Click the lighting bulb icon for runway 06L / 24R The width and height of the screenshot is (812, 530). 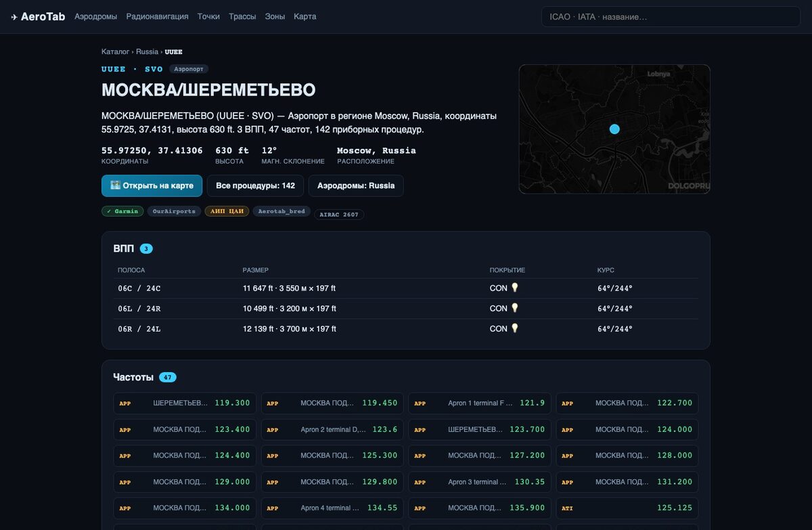[514, 308]
